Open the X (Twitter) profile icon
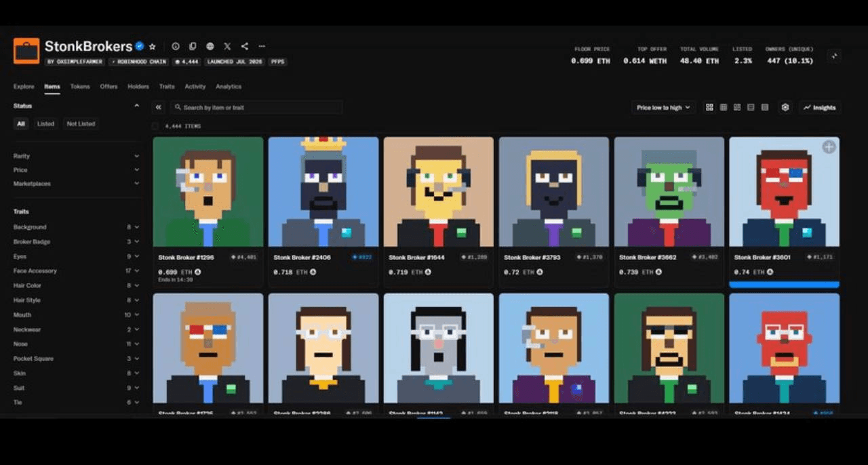Image resolution: width=868 pixels, height=465 pixels. click(227, 46)
